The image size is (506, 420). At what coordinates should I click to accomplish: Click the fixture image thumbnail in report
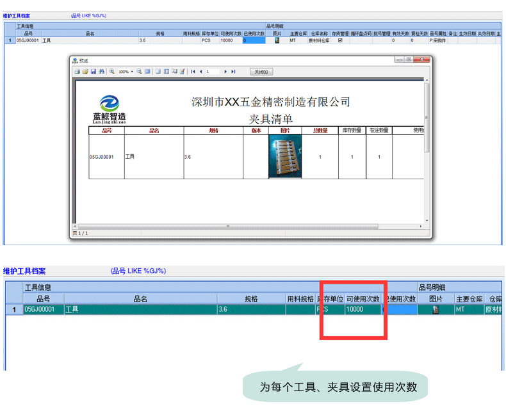[284, 157]
